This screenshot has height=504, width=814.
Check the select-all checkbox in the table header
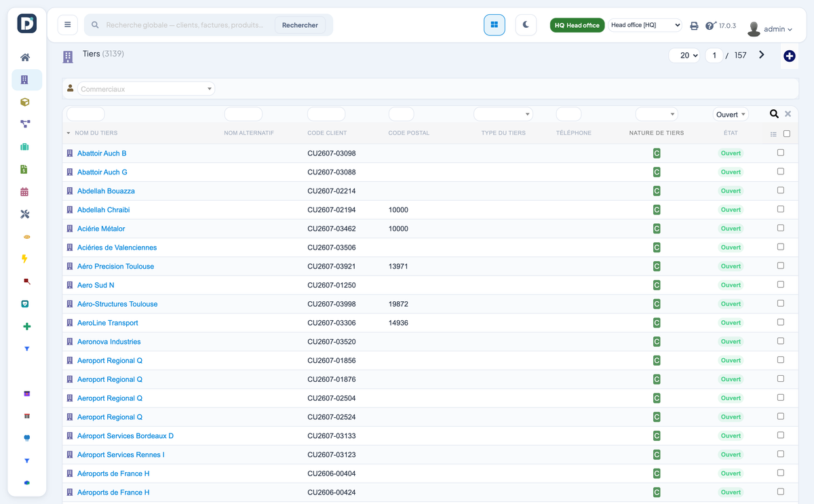(787, 134)
